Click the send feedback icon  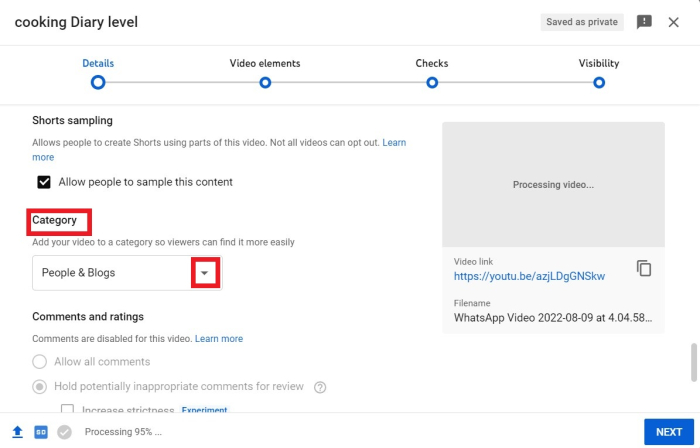coord(644,22)
